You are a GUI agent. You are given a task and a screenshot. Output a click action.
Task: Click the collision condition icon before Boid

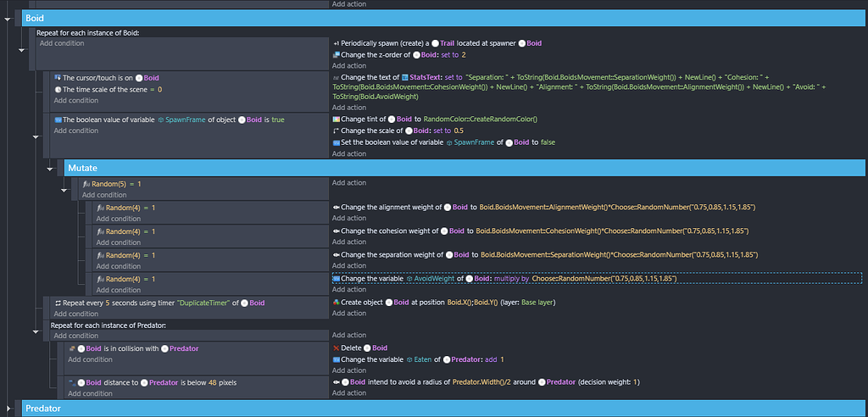72,348
